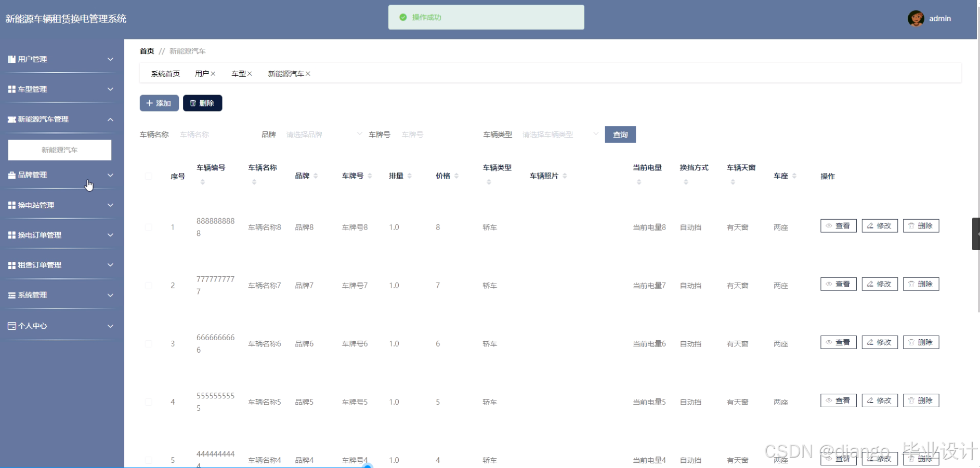The width and height of the screenshot is (980, 468).
Task: Collapse the 新能源汽车管理 menu
Action: pos(60,119)
